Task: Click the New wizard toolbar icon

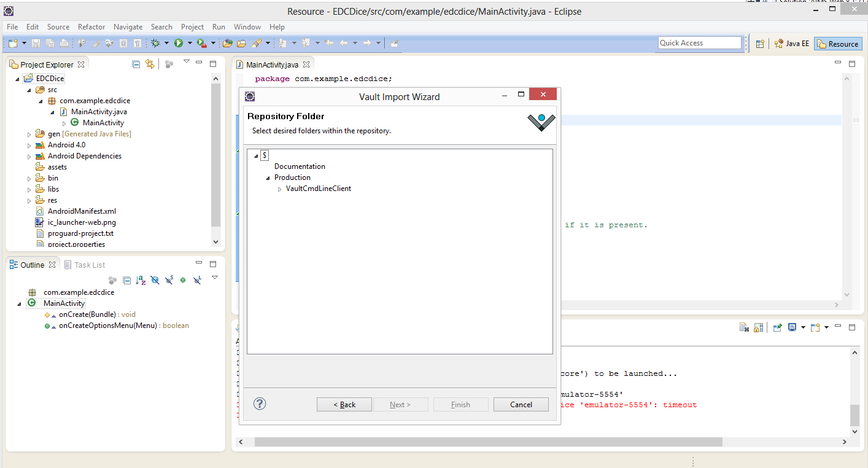Action: [13, 43]
